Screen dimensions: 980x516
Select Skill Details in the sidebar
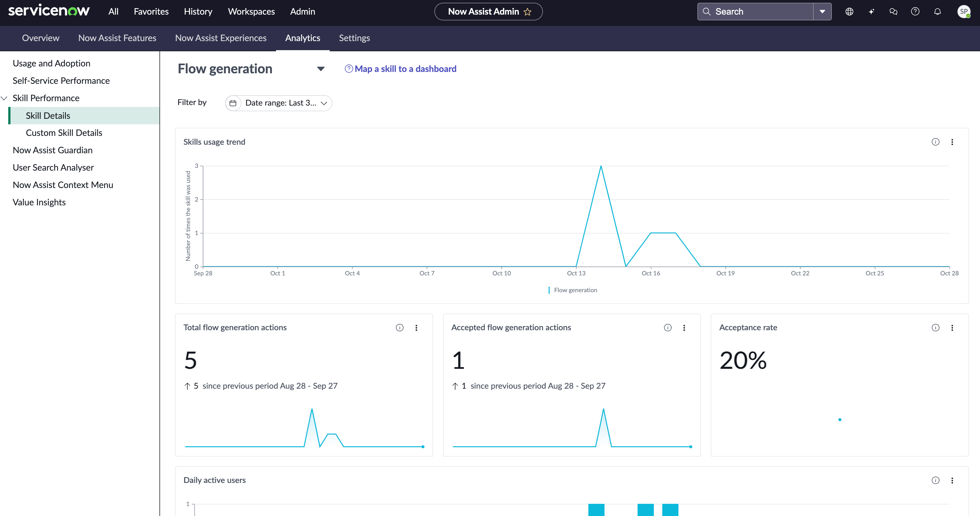coord(84,115)
